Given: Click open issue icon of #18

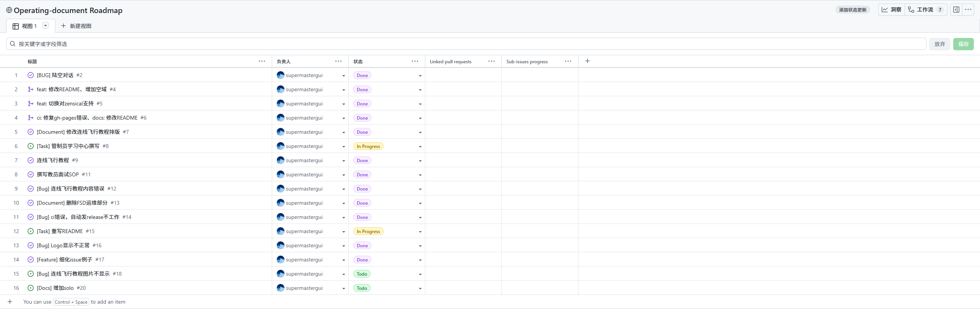Looking at the screenshot, I should click(31, 274).
